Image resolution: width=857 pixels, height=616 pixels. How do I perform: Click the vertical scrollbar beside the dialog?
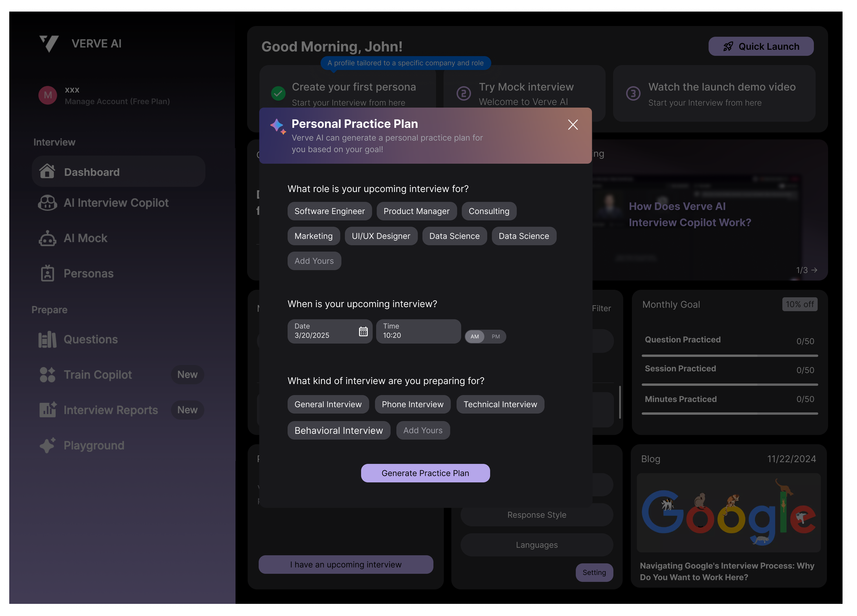[x=620, y=403]
